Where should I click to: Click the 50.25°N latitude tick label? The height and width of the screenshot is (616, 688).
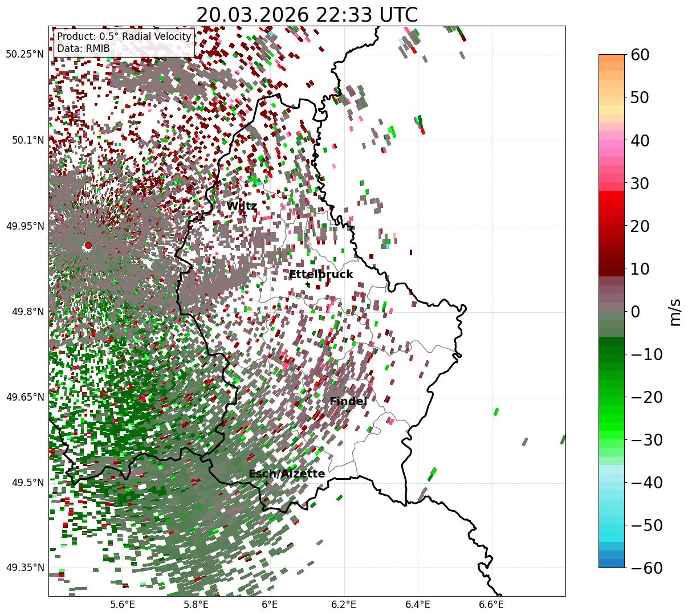pos(25,54)
